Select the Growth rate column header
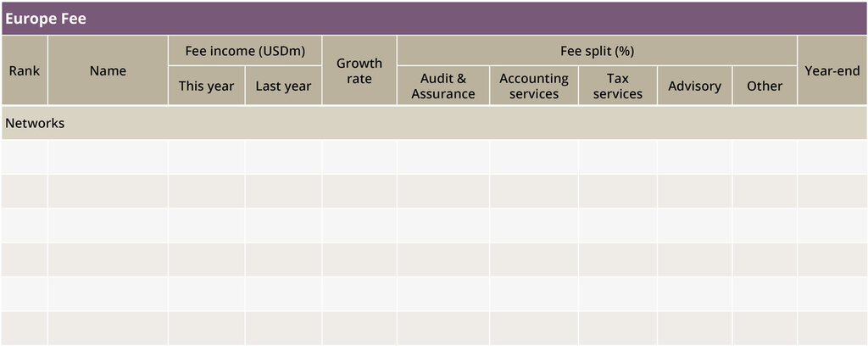 click(x=359, y=70)
